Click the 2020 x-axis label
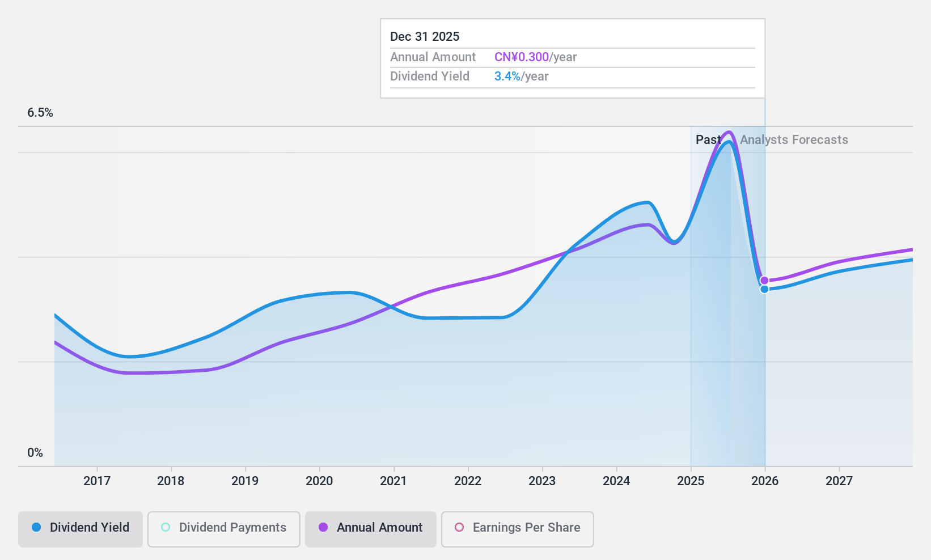This screenshot has height=560, width=931. click(319, 481)
